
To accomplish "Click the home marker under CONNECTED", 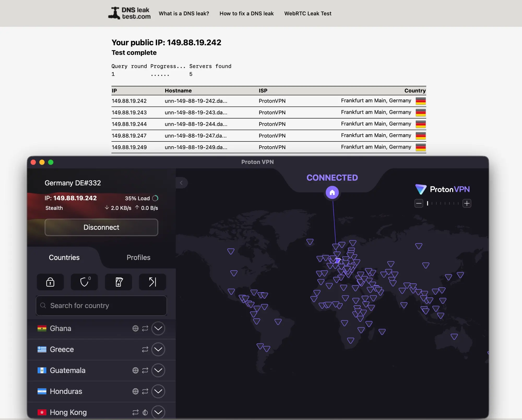I will (x=332, y=192).
